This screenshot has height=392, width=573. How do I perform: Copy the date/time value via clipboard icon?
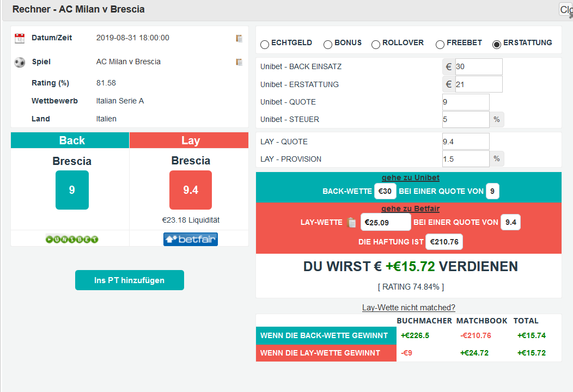pos(239,38)
